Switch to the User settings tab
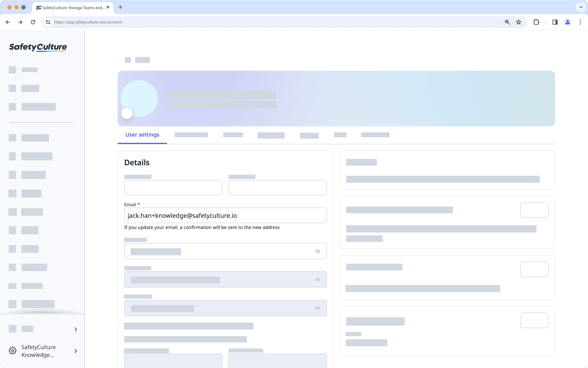The image size is (588, 368). 142,135
